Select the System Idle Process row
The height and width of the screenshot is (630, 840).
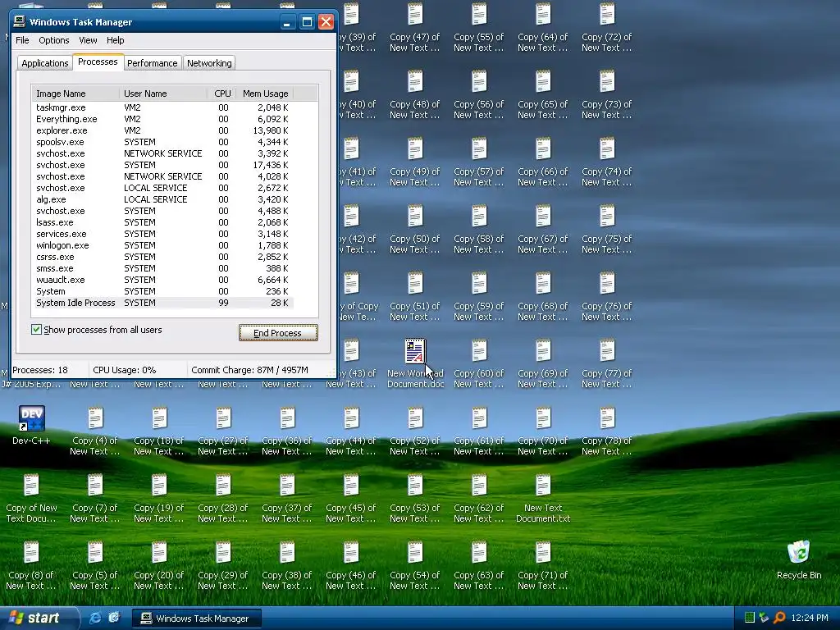pos(163,303)
